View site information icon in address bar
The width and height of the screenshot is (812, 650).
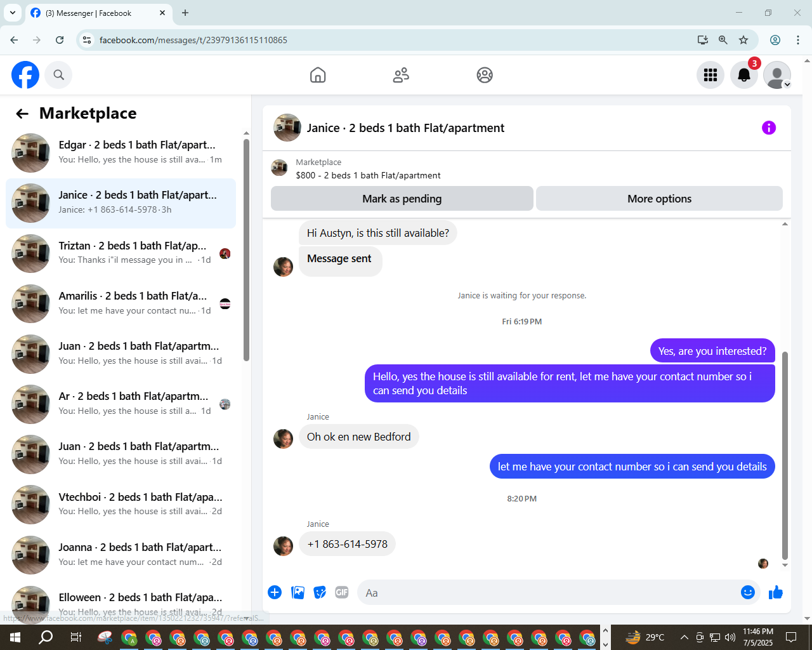pyautogui.click(x=87, y=40)
